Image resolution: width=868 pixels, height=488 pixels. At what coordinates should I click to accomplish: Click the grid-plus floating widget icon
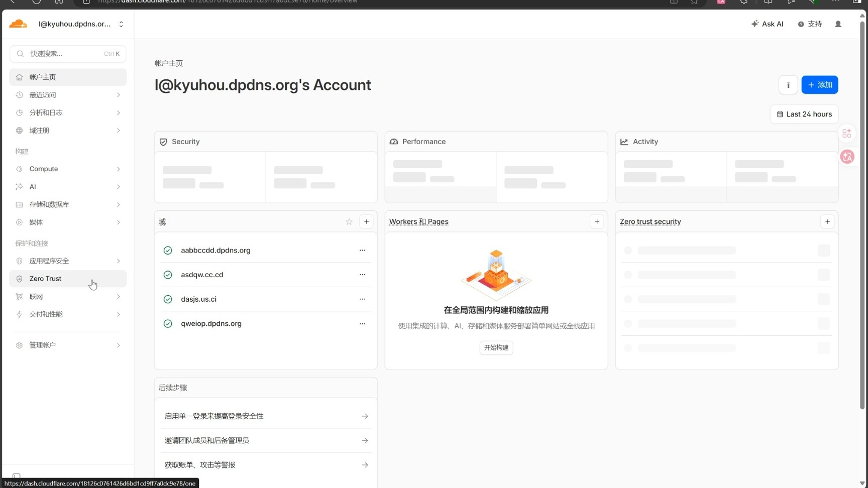[x=847, y=133]
